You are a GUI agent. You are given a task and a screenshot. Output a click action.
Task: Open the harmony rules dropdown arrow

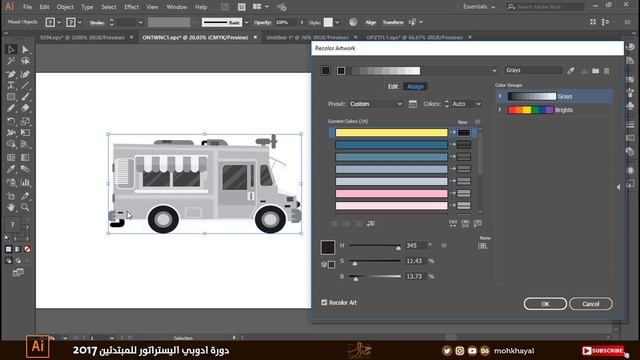coord(494,71)
